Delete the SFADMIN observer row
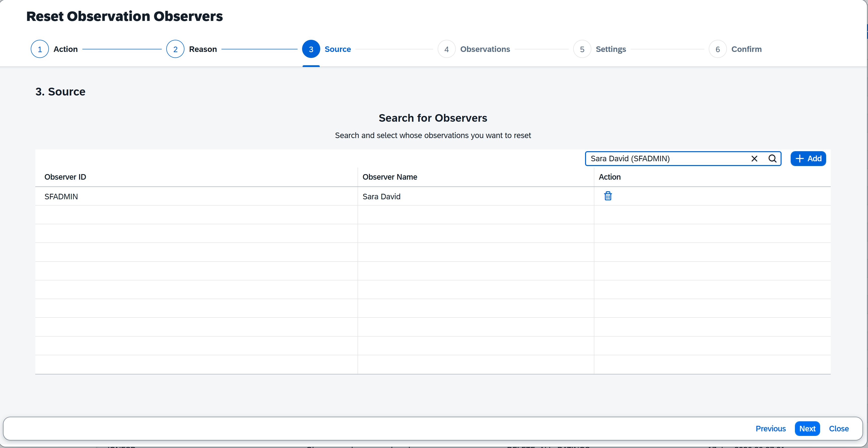This screenshot has height=448, width=868. tap(607, 196)
